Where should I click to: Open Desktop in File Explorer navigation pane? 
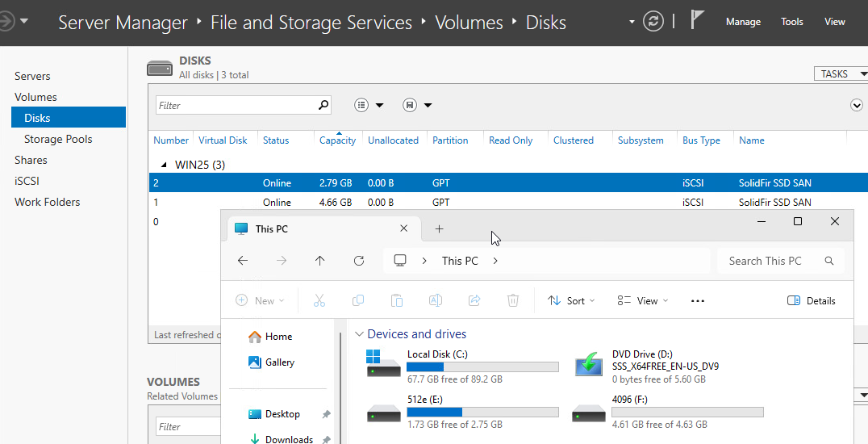coord(274,414)
